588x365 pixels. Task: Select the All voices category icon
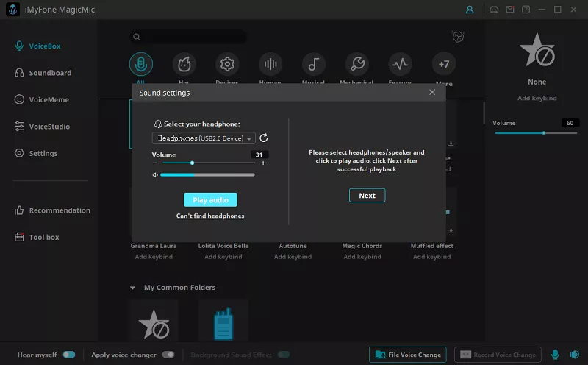141,64
